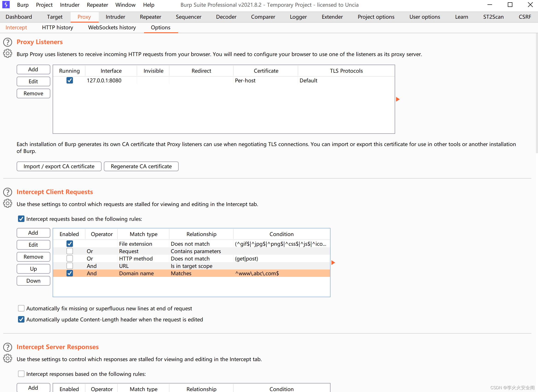Select the 127.0.0.1:8080 interface cell
This screenshot has width=538, height=392.
click(x=111, y=81)
